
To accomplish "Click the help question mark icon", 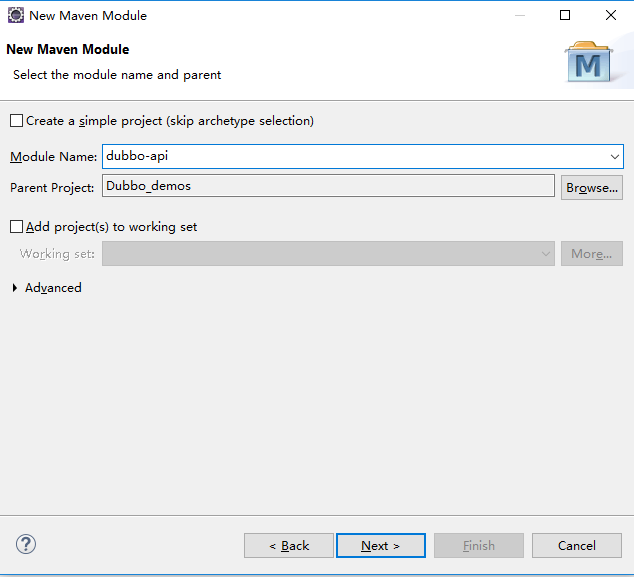I will [26, 544].
